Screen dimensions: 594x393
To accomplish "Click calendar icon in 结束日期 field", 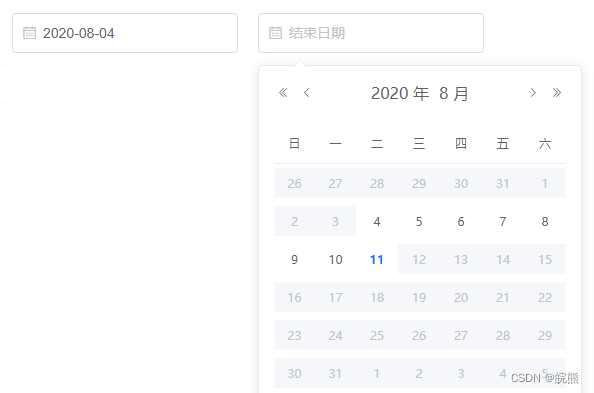I will click(275, 33).
